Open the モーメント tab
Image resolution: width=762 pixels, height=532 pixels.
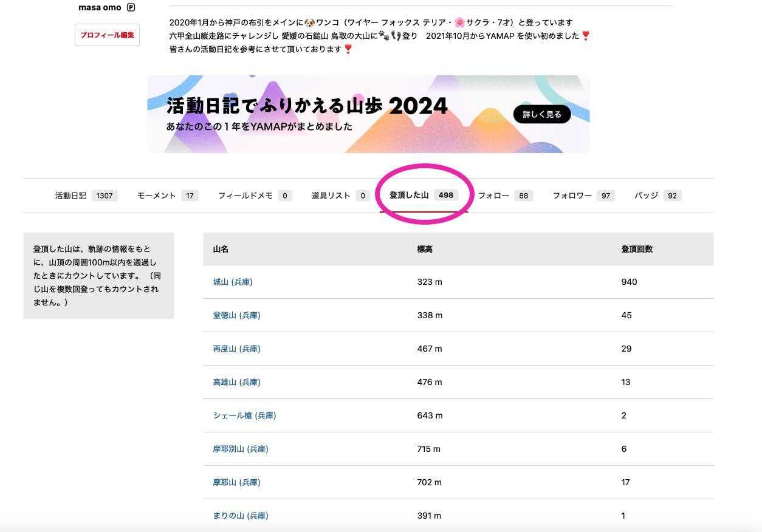coord(167,196)
